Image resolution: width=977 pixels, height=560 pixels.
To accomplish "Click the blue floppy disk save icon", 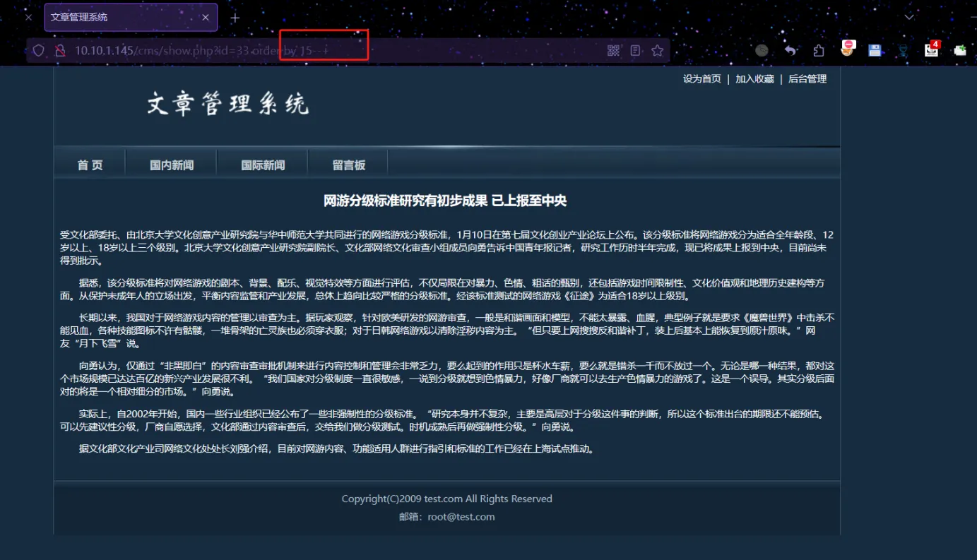I will [x=875, y=50].
